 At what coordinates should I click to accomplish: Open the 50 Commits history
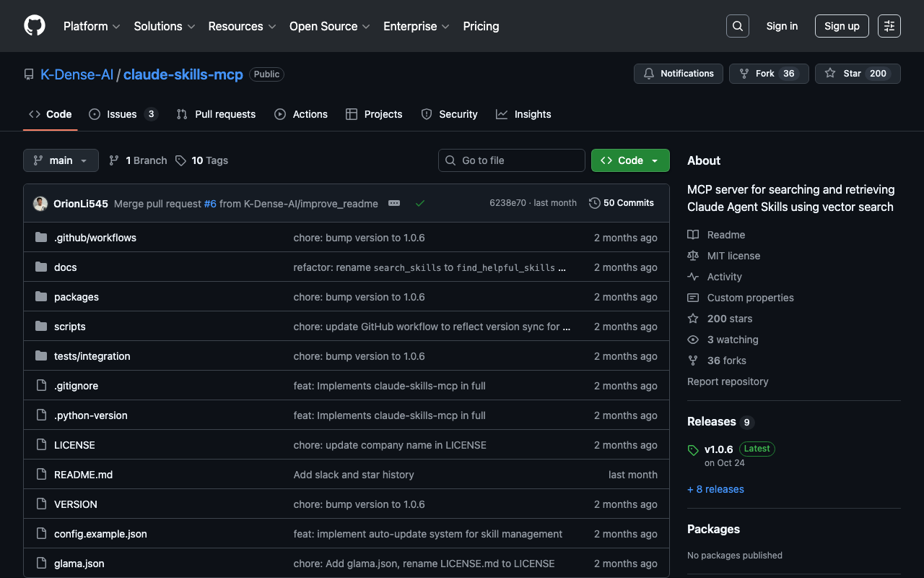[622, 203]
